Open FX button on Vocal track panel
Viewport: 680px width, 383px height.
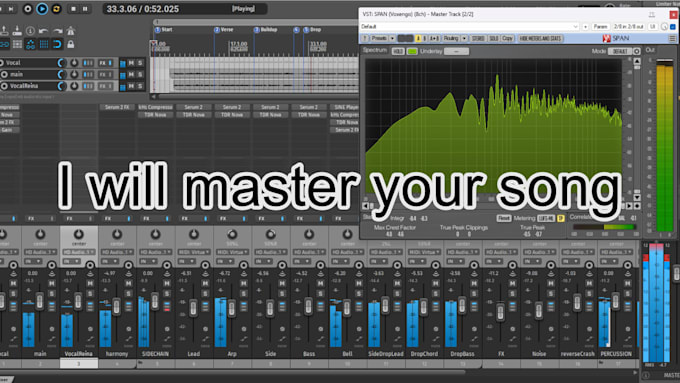102,63
